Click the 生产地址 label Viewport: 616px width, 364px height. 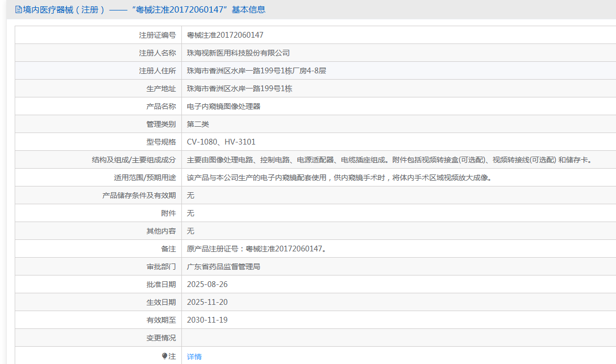tap(161, 89)
